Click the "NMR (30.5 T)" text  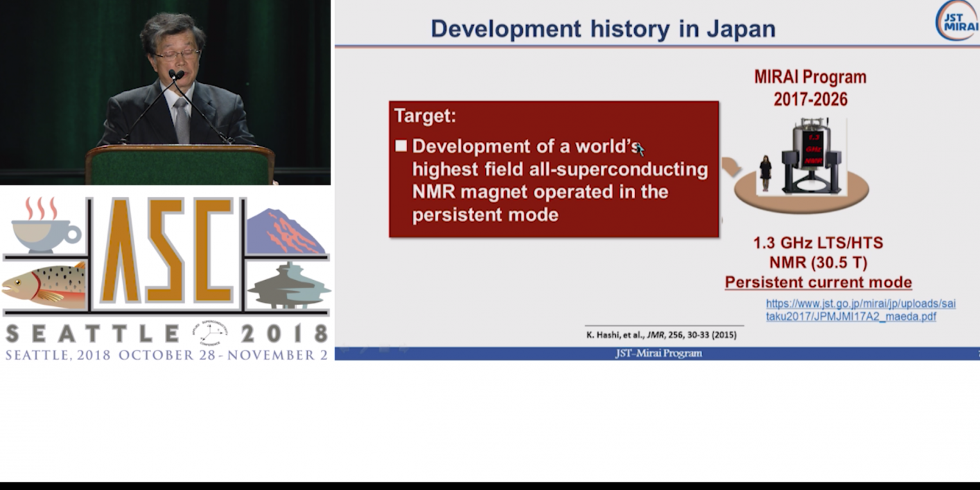pos(818,263)
